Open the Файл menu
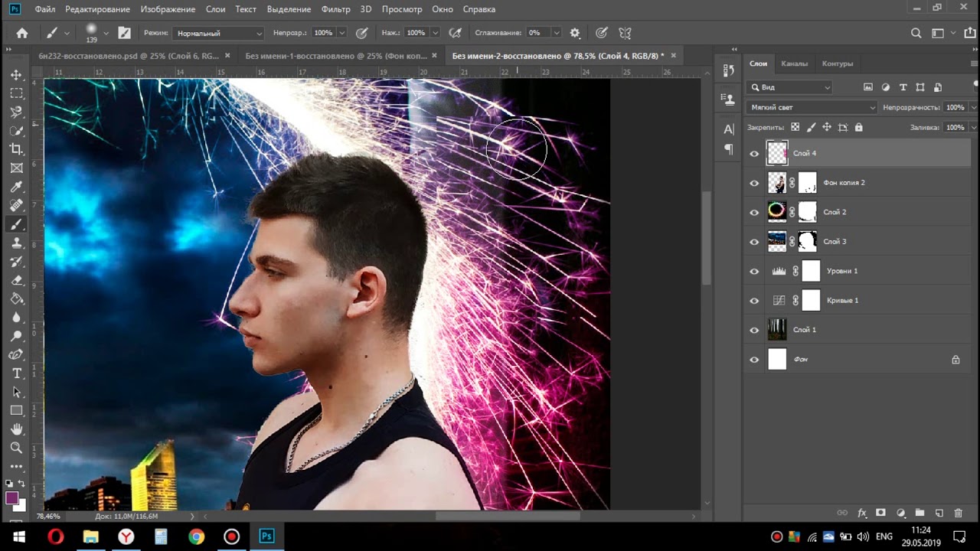 [x=45, y=9]
